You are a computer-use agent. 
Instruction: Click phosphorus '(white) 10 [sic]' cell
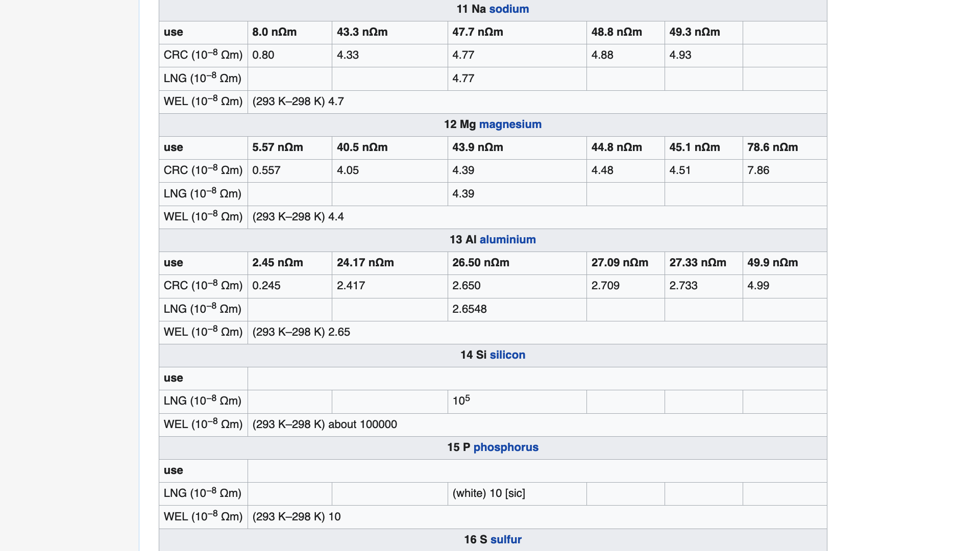pos(488,493)
